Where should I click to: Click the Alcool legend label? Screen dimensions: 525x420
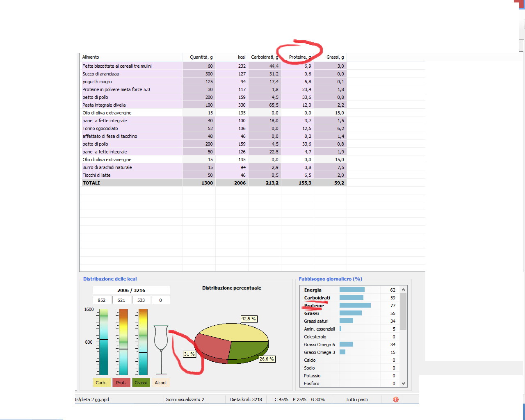click(x=160, y=383)
